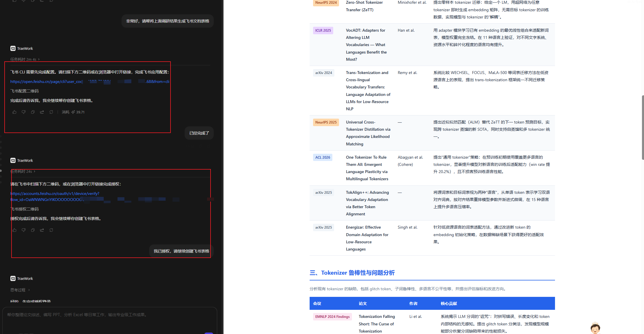
Task: Click the document vertical scrollbar thumb
Action: pos(643,128)
